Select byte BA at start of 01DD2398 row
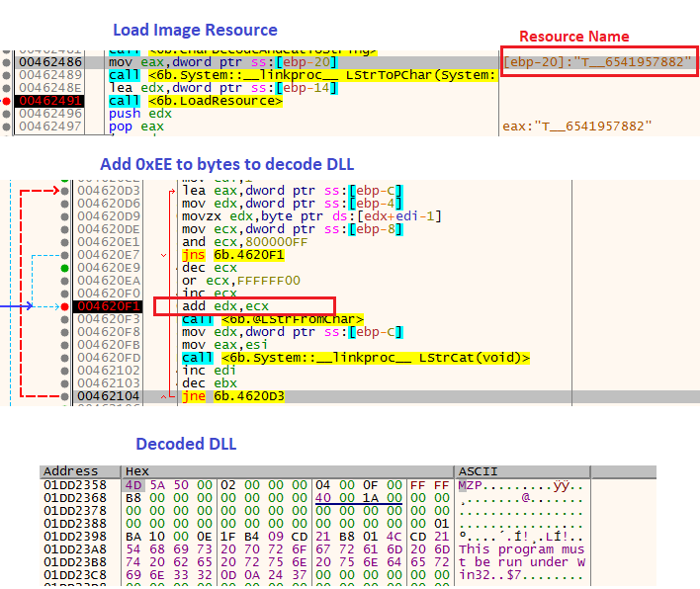The height and width of the screenshot is (589, 700). point(133,537)
